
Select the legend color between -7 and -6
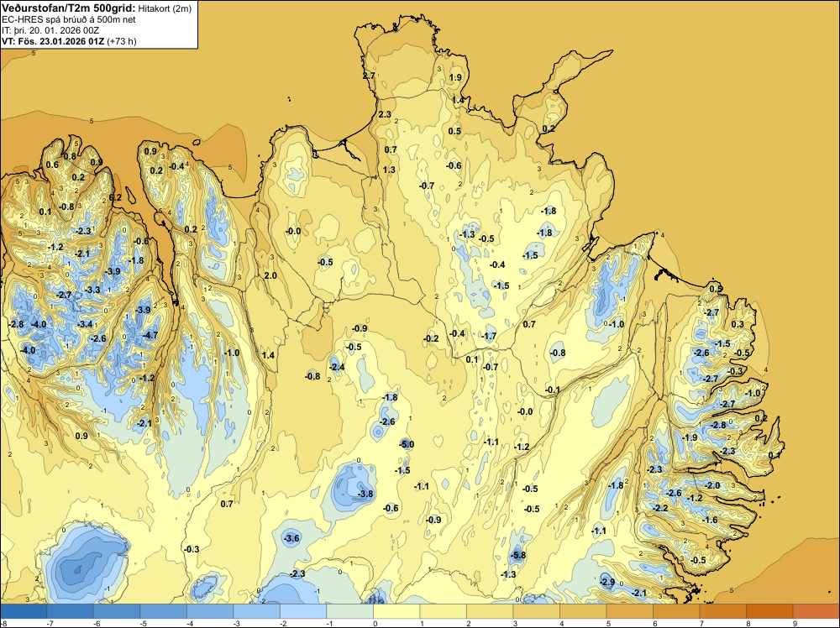coord(71,611)
